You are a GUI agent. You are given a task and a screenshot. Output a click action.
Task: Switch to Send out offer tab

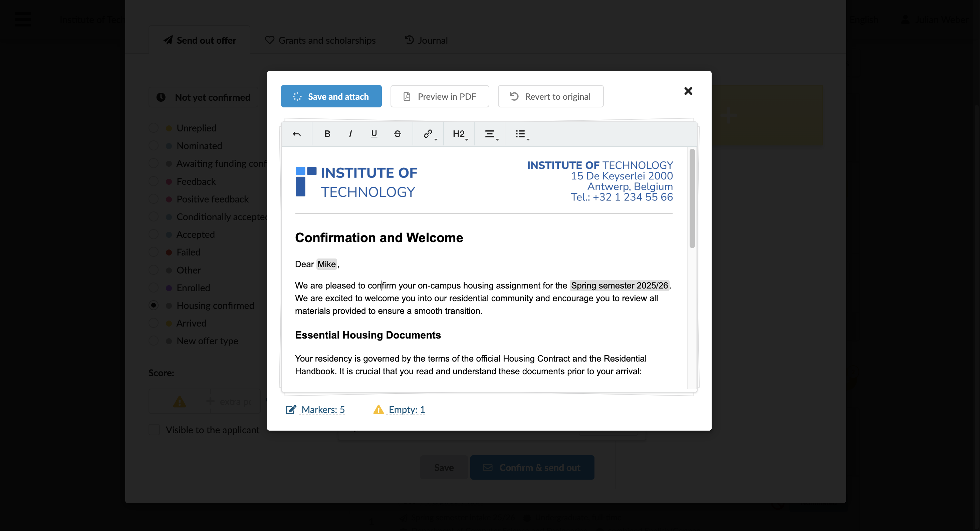point(200,40)
